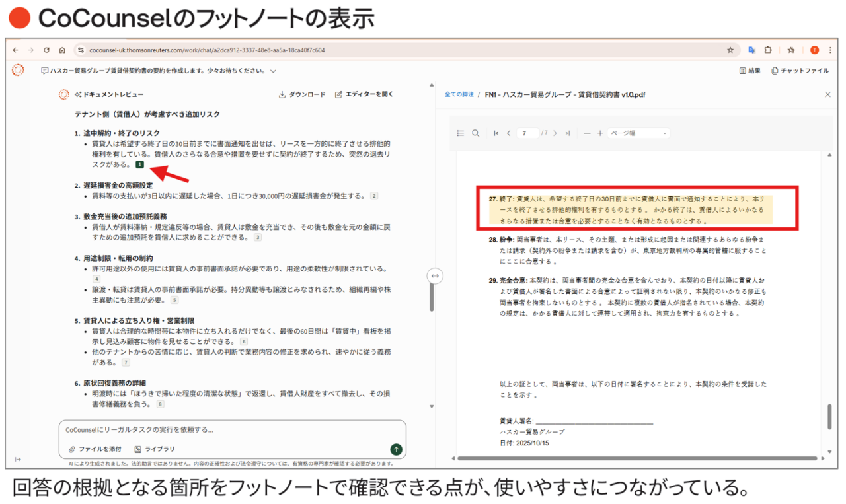Open the 結果 panel
Viewport: 846px width, 504px height.
750,71
